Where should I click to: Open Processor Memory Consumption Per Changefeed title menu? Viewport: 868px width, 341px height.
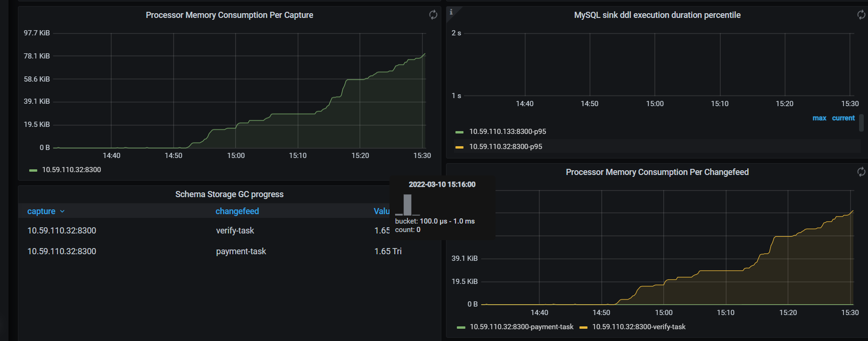click(657, 172)
